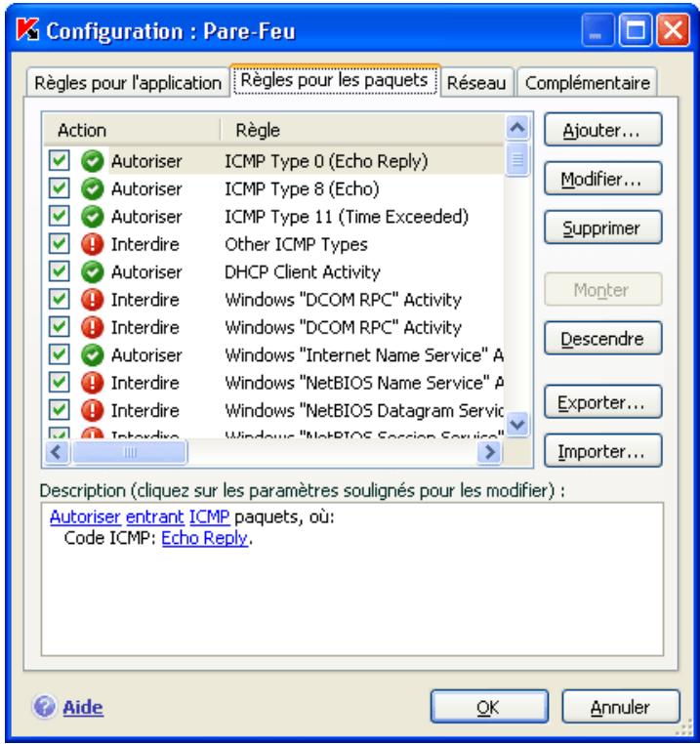
Task: Click the vertical scrollbar thumb
Action: click(517, 158)
